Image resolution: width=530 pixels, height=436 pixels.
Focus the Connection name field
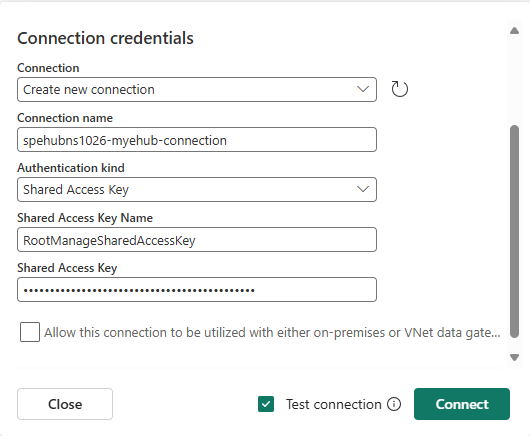point(197,140)
